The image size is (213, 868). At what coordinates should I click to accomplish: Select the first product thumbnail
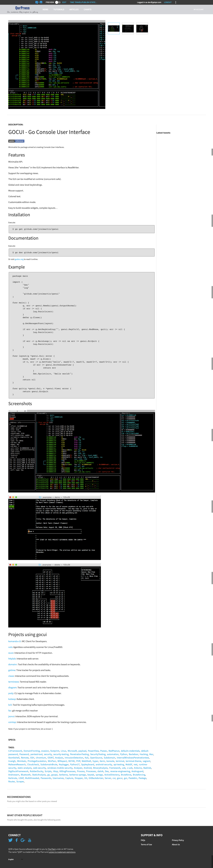[114, 28]
